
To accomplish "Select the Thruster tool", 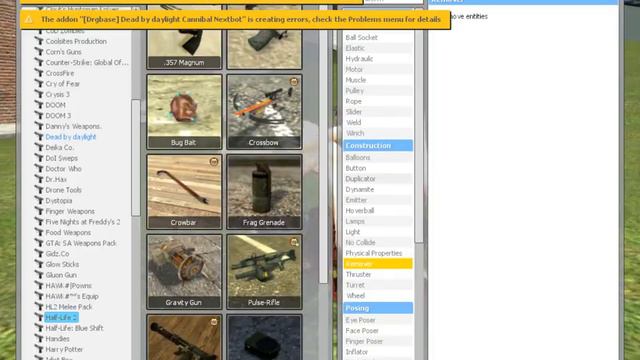I will (x=378, y=274).
